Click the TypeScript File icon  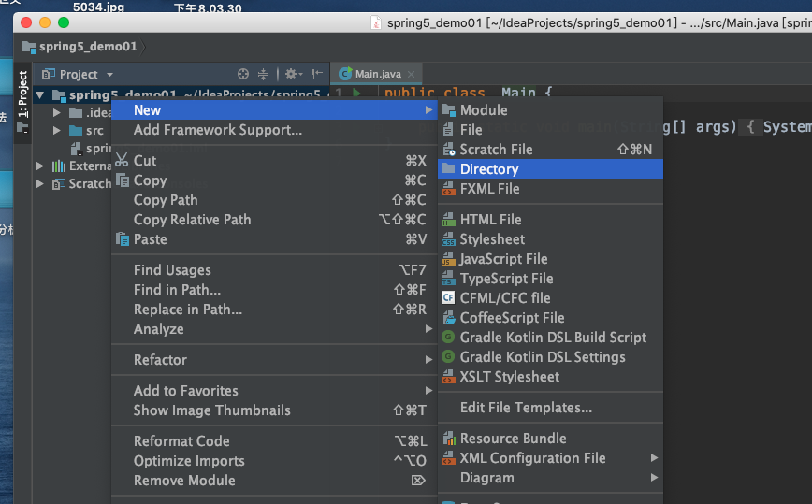coord(448,279)
